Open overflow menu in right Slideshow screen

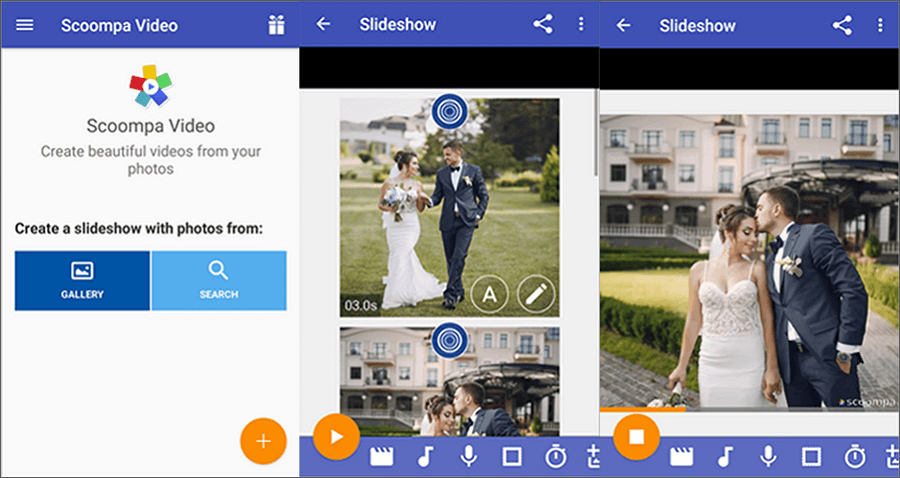coord(880,25)
